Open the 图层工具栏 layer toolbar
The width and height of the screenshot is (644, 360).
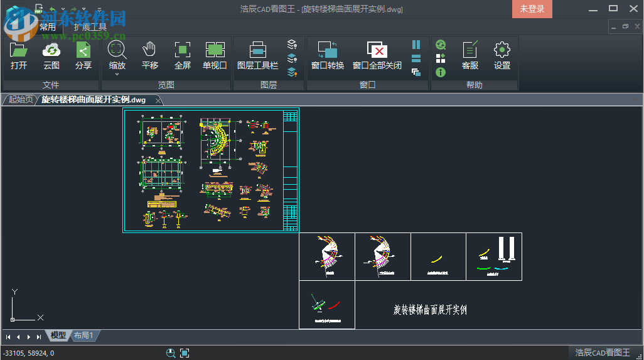point(257,56)
